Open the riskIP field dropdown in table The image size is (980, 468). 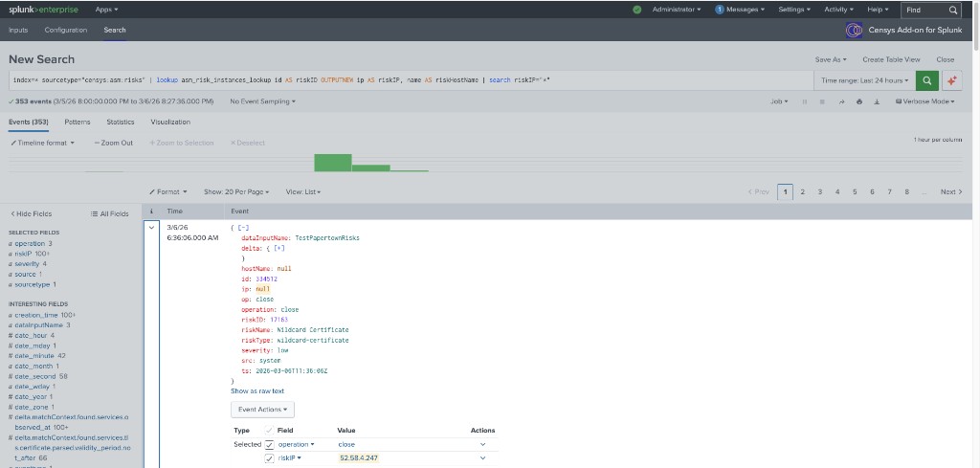click(290, 458)
